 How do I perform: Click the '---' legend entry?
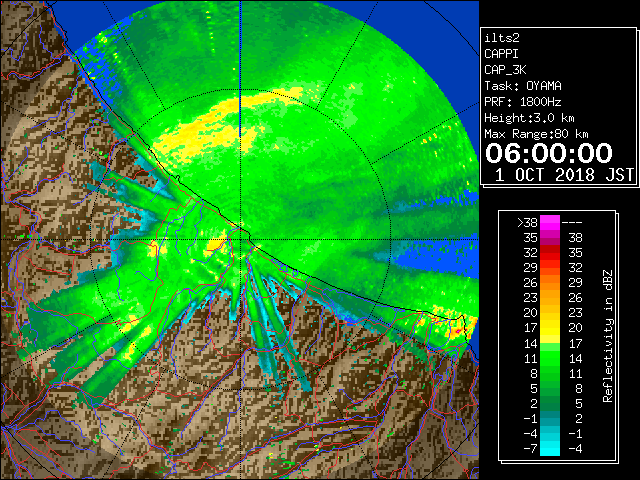click(572, 223)
